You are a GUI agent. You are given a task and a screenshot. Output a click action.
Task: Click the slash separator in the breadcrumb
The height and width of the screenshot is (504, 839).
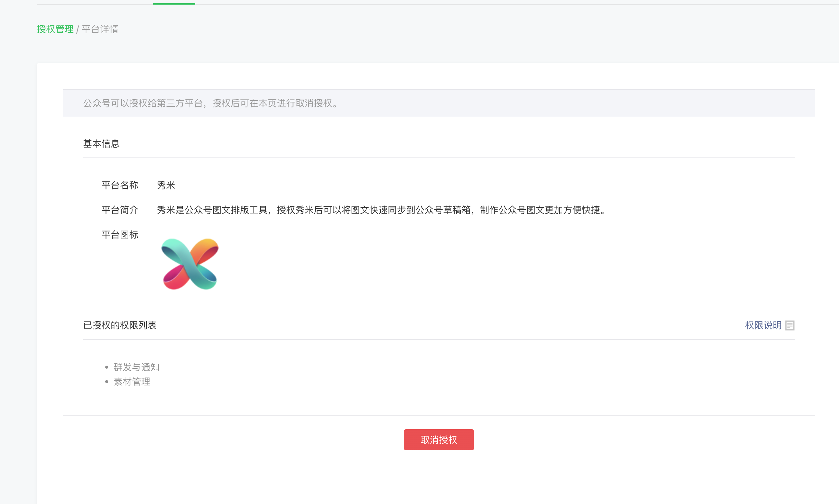coord(78,30)
